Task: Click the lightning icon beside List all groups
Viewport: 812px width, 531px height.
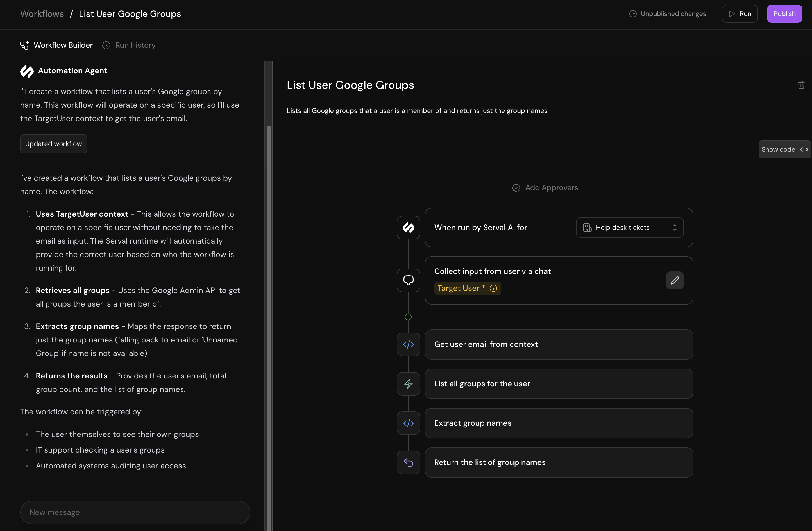Action: point(408,383)
